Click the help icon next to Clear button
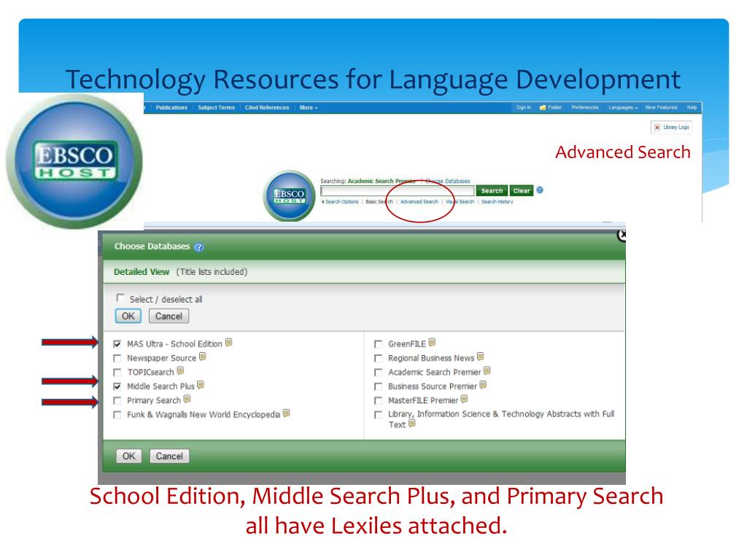 [540, 190]
